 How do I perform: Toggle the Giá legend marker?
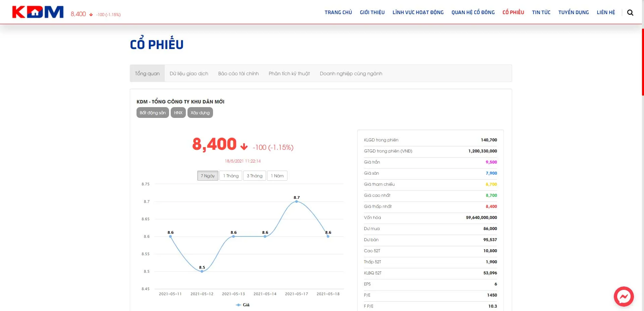tap(238, 305)
